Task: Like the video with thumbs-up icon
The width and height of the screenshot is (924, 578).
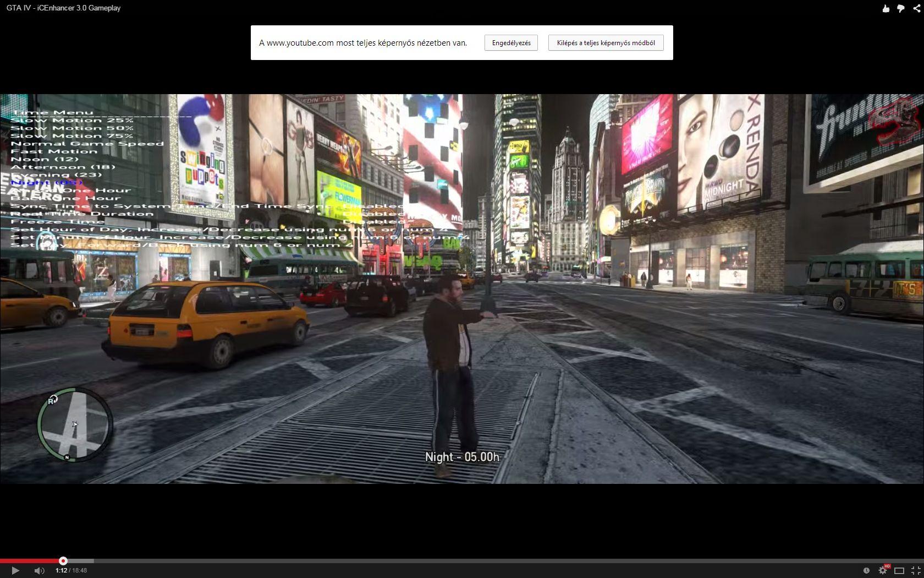Action: click(x=886, y=8)
